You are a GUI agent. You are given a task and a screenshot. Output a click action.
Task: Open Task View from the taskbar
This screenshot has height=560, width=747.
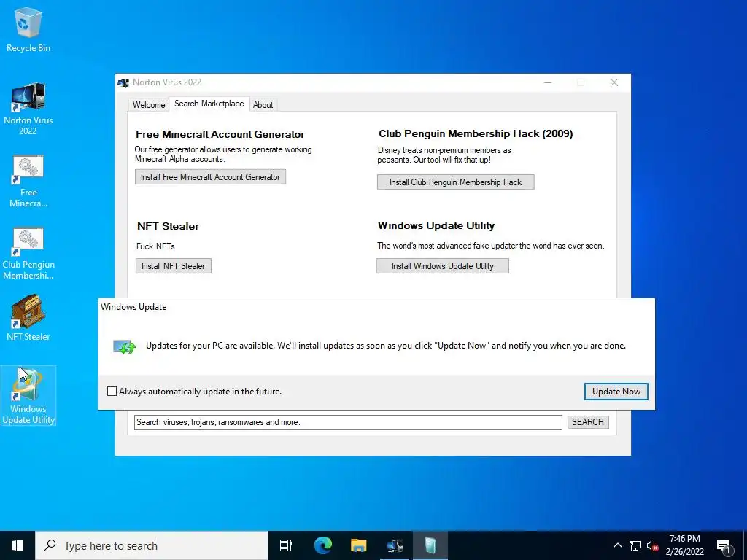[x=286, y=545]
